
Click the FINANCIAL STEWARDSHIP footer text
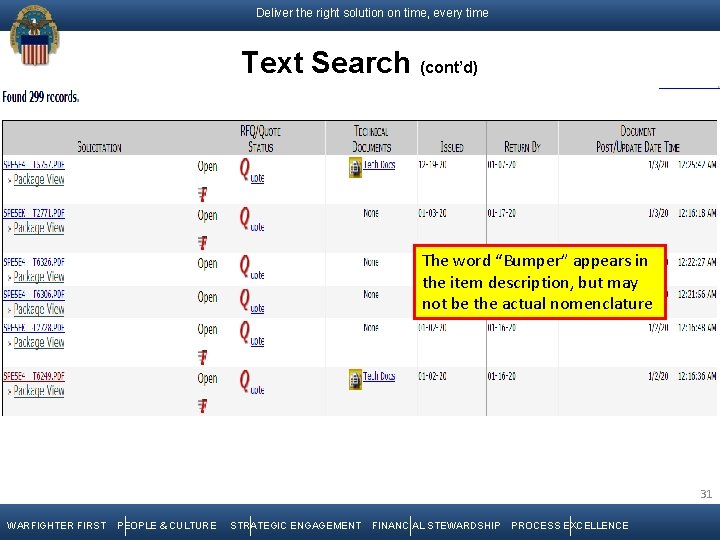(x=436, y=525)
